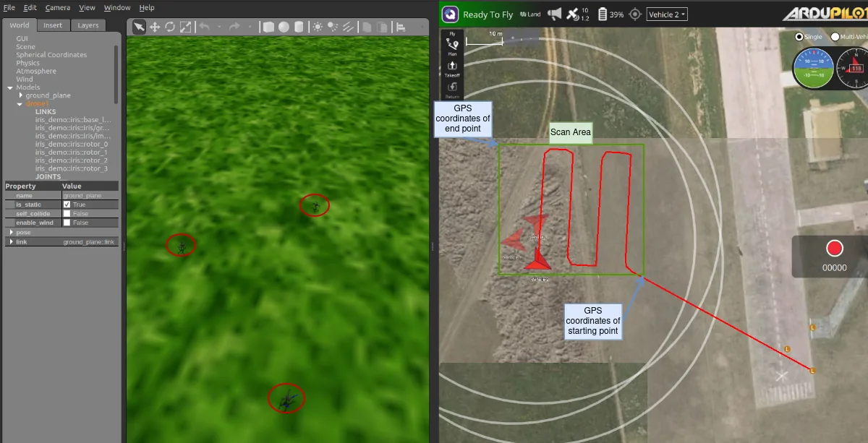Open GPS satellite status indicator

[x=579, y=14]
